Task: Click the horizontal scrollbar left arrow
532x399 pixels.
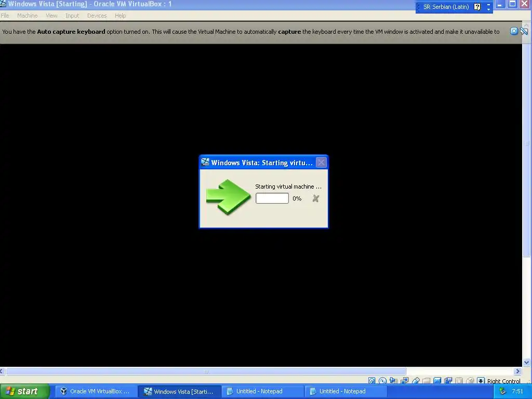Action: 2,371
